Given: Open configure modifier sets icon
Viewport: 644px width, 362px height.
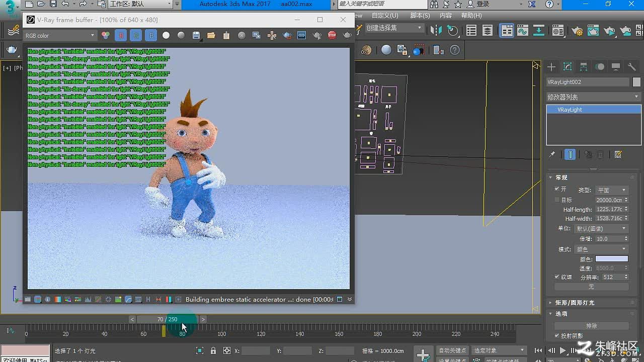Looking at the screenshot, I should point(618,155).
